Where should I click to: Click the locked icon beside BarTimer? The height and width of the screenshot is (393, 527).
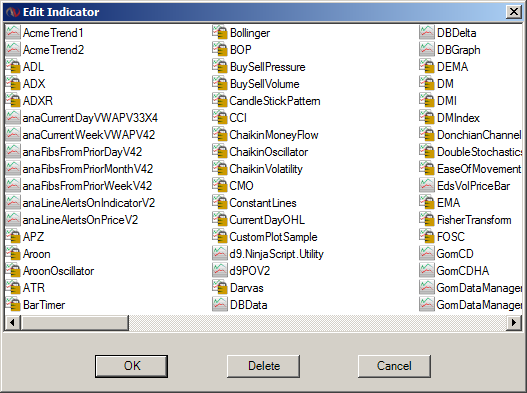[13, 305]
